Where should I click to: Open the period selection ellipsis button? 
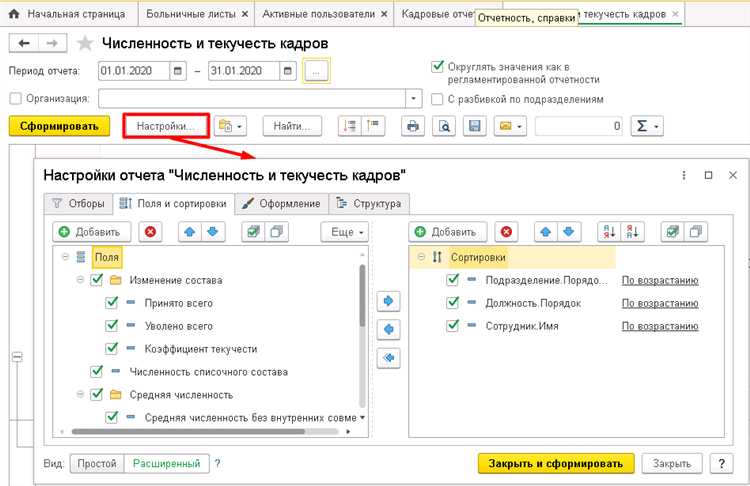[x=316, y=71]
